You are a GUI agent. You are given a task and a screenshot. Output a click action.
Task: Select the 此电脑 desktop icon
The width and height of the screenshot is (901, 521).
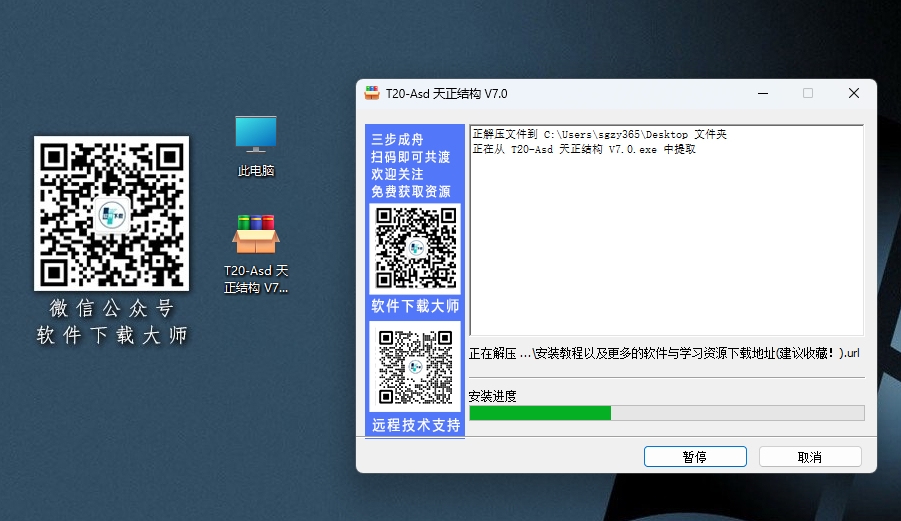pyautogui.click(x=256, y=145)
